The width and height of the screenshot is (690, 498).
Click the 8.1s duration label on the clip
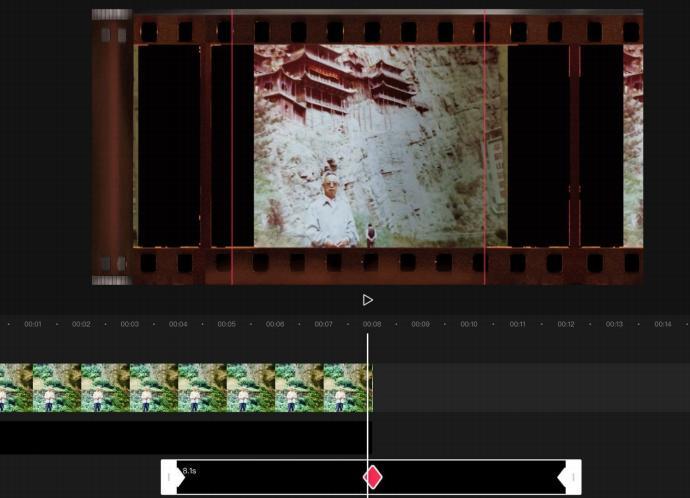(x=189, y=471)
